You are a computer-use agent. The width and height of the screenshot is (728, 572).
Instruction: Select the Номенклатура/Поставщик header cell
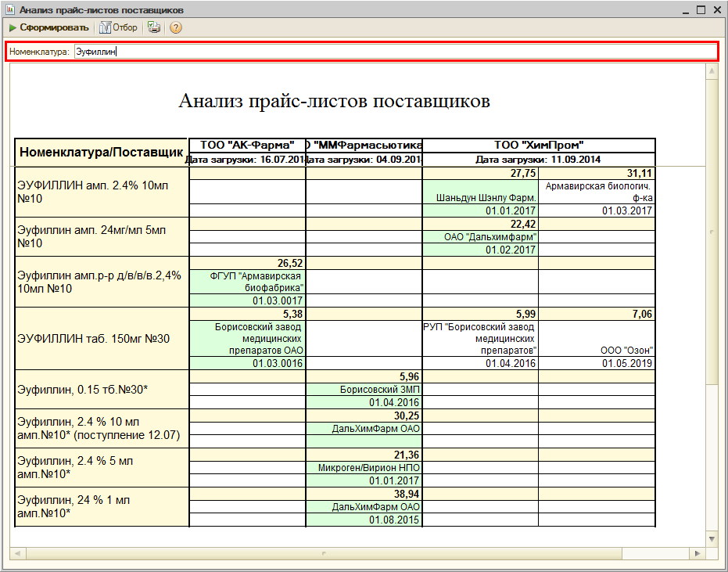coord(102,152)
